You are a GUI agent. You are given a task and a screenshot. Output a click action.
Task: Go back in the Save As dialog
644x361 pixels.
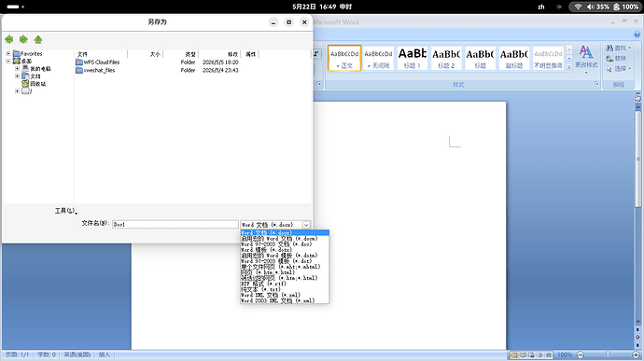(x=9, y=39)
